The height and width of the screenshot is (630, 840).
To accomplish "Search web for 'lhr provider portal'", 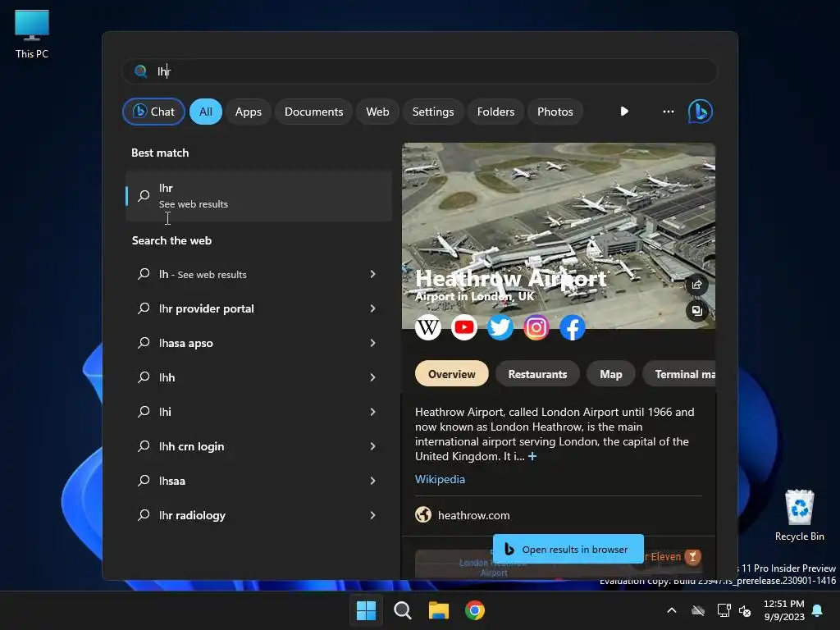I will [x=258, y=308].
